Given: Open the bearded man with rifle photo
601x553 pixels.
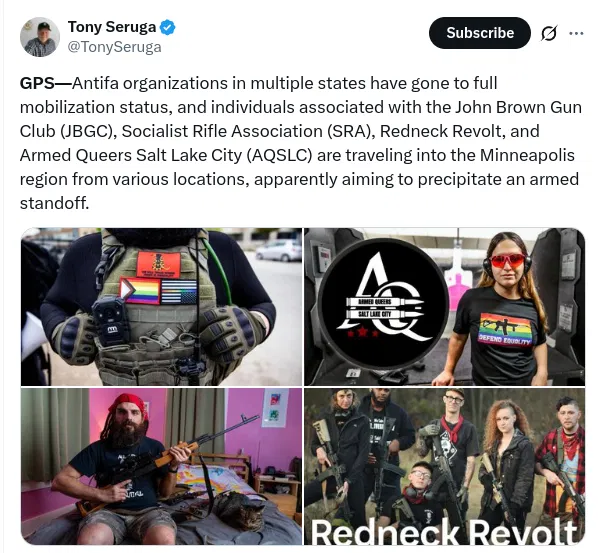Looking at the screenshot, I should (x=161, y=466).
